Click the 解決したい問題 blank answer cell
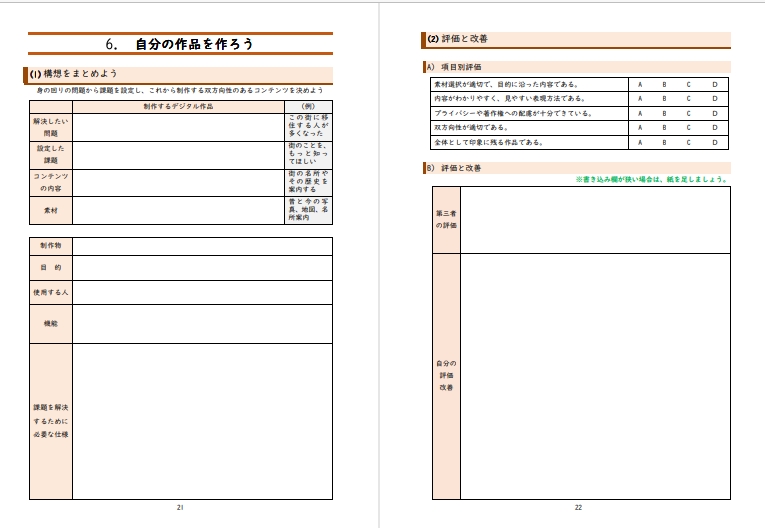Screen dimensions: 765x528 (x=179, y=126)
